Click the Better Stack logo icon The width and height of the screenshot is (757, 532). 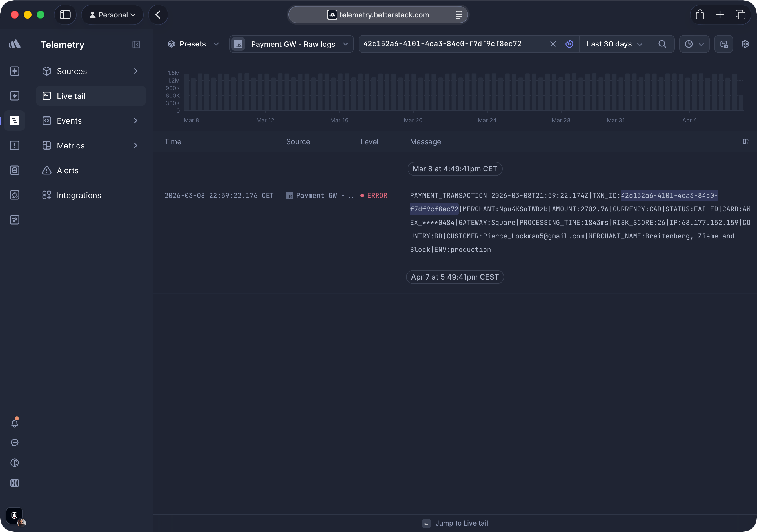click(x=15, y=44)
